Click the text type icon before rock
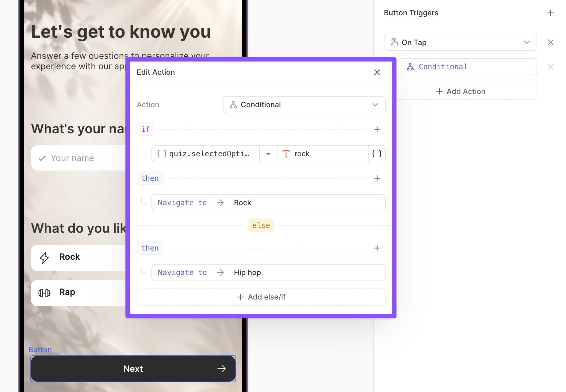The height and width of the screenshot is (392, 566). [x=286, y=154]
